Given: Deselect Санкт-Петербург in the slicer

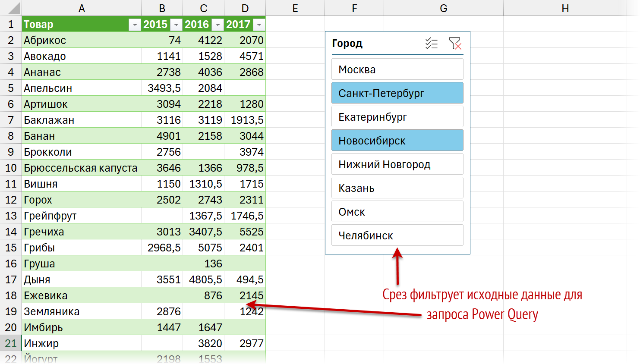Looking at the screenshot, I should (397, 93).
